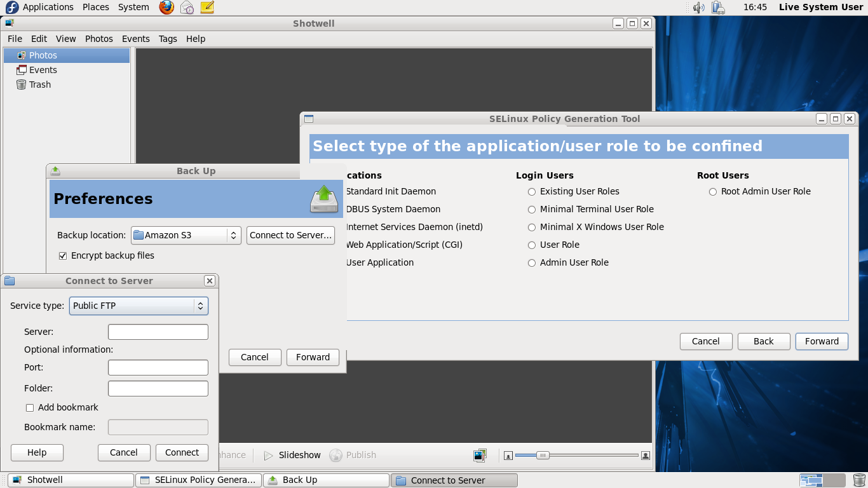Open Shotwell's Photos menu

(99, 39)
